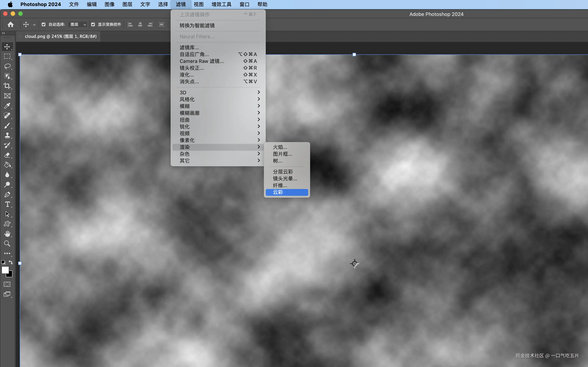
Task: Toggle the 显示变换控件 checkbox
Action: [93, 24]
